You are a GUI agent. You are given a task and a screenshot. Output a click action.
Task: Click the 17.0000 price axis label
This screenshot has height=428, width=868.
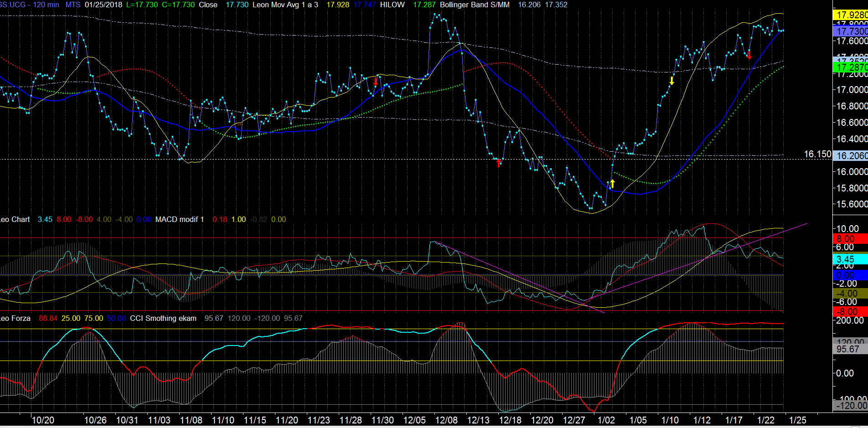pos(852,90)
